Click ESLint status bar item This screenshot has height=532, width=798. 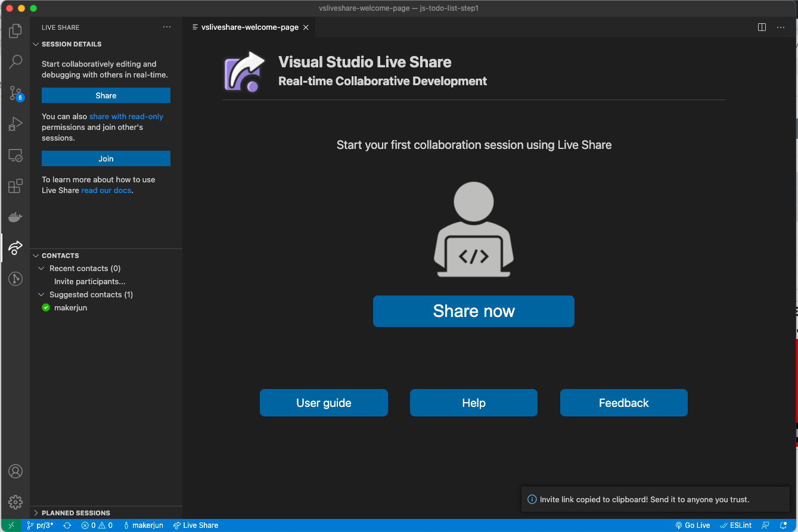point(736,525)
